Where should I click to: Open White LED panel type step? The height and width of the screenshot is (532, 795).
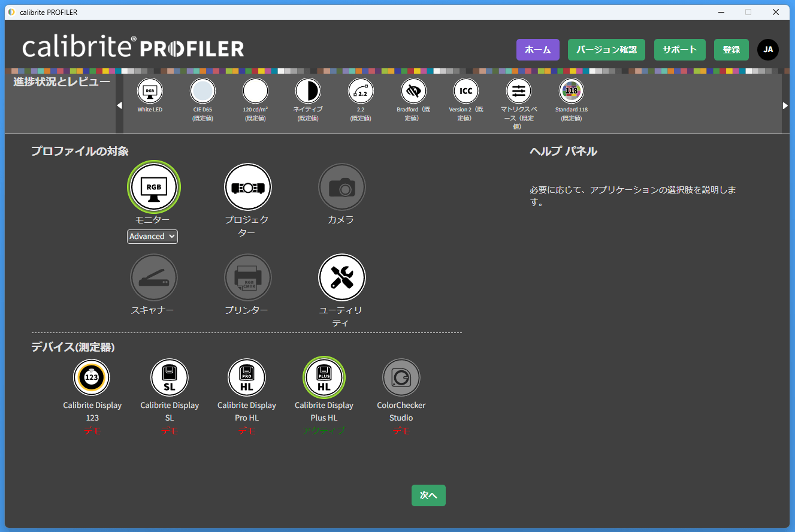click(x=150, y=92)
